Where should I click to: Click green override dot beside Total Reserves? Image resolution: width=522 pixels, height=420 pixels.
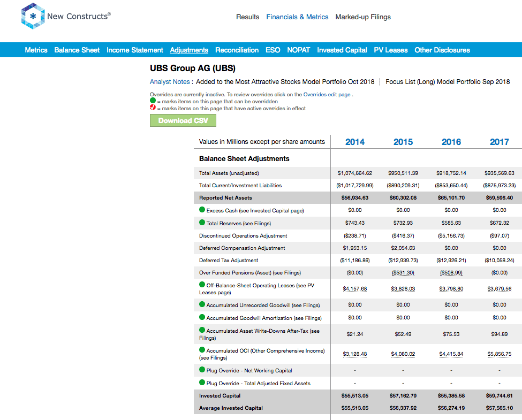click(202, 223)
